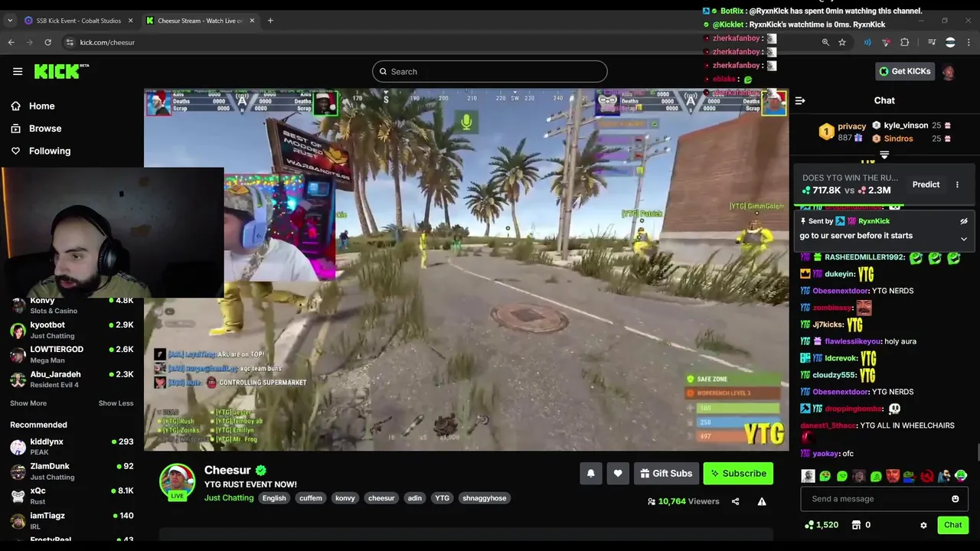This screenshot has height=551, width=980.
Task: Select the Cheesur Stream browser tab
Action: tap(200, 21)
